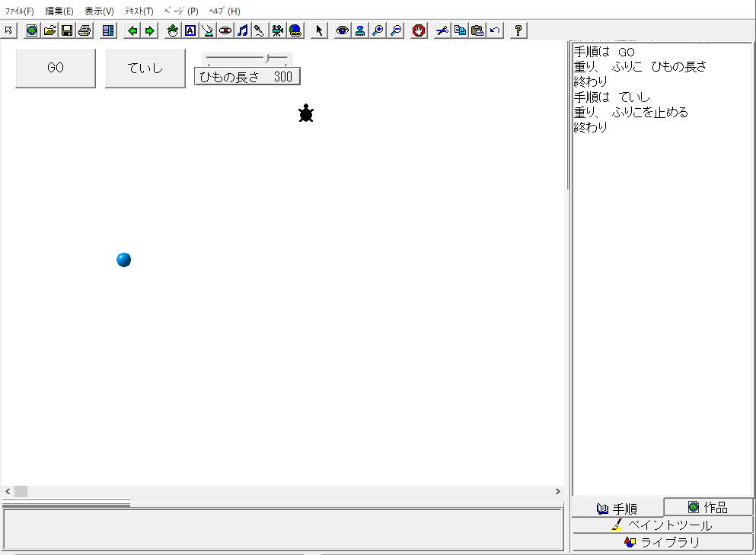
Task: Open the 編集(E) menu
Action: (59, 11)
